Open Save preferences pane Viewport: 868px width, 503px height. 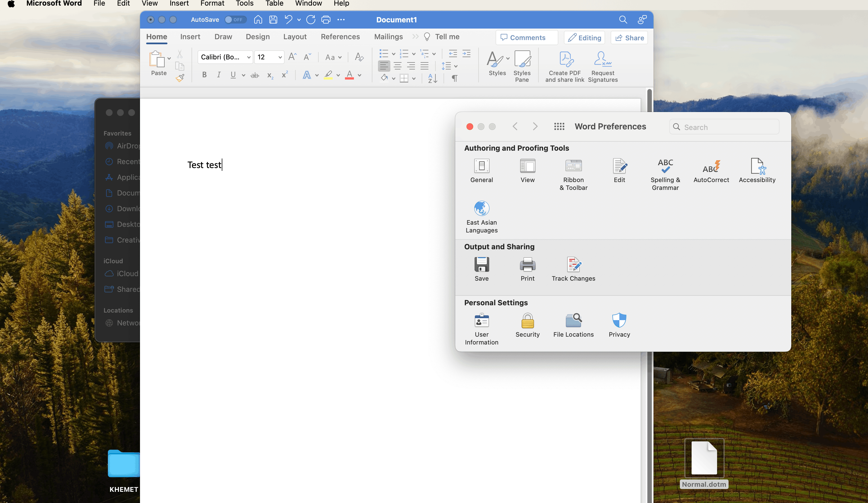click(x=482, y=269)
